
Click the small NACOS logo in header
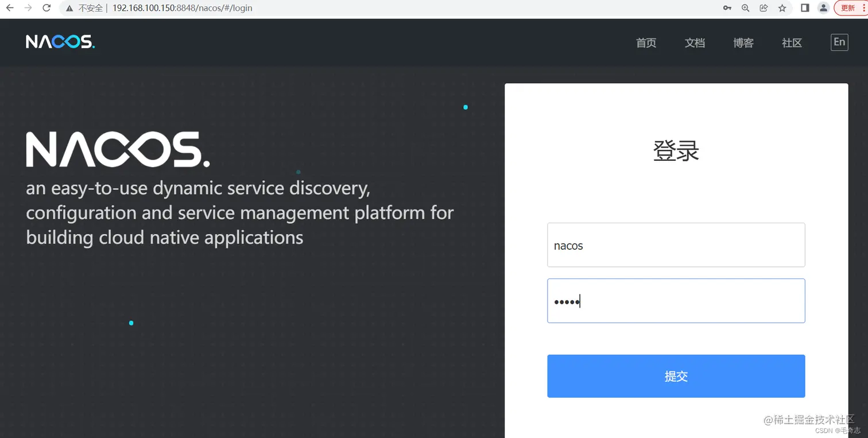tap(60, 42)
